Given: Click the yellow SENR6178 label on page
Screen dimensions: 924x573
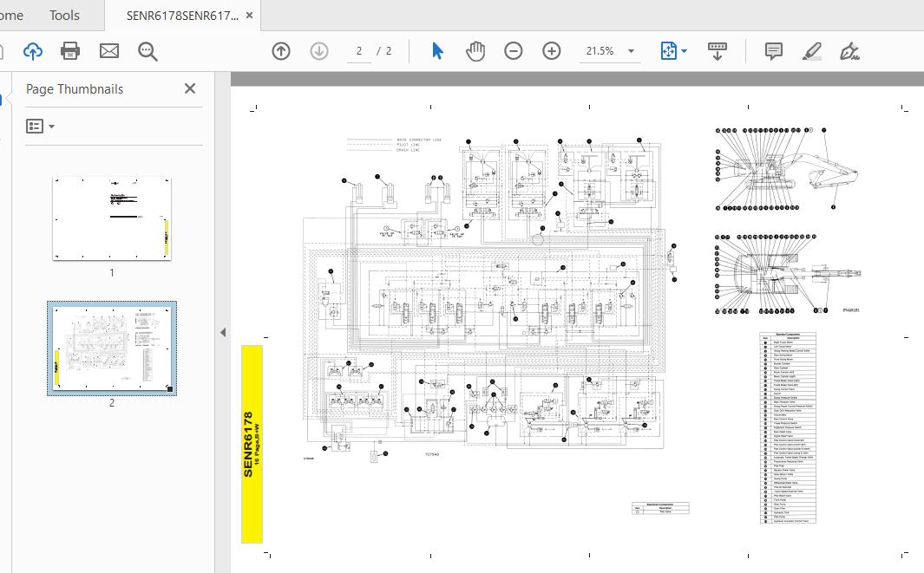Looking at the screenshot, I should 252,444.
